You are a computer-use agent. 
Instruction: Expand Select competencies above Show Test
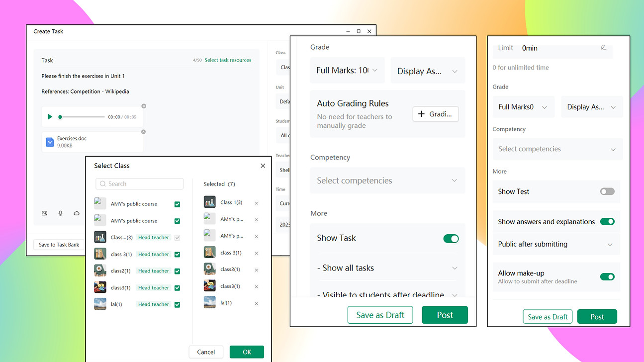click(557, 149)
